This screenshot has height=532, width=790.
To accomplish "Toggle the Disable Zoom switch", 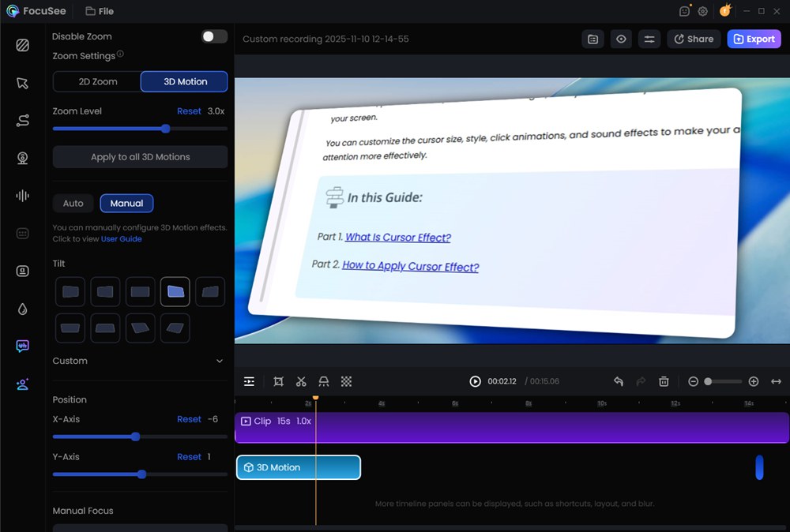I will pos(214,36).
